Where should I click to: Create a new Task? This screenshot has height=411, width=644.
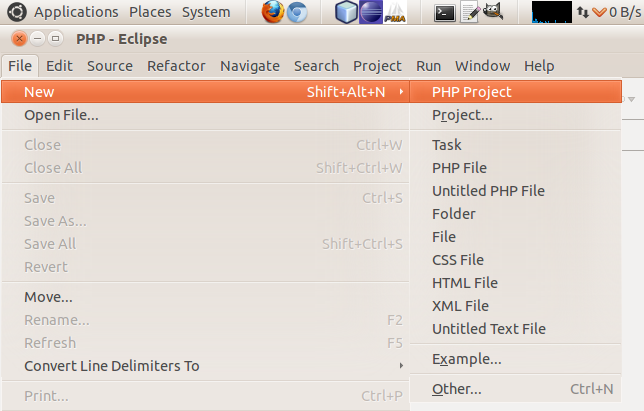pos(515,145)
